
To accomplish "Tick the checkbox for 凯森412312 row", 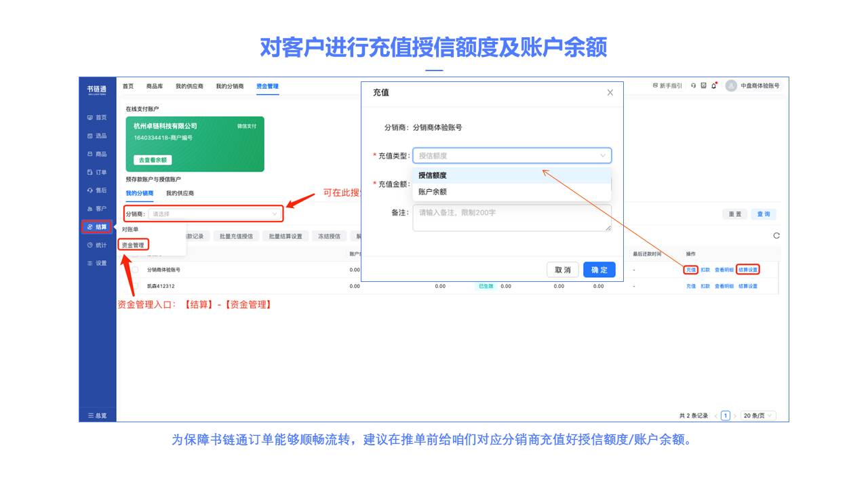I will pyautogui.click(x=135, y=286).
